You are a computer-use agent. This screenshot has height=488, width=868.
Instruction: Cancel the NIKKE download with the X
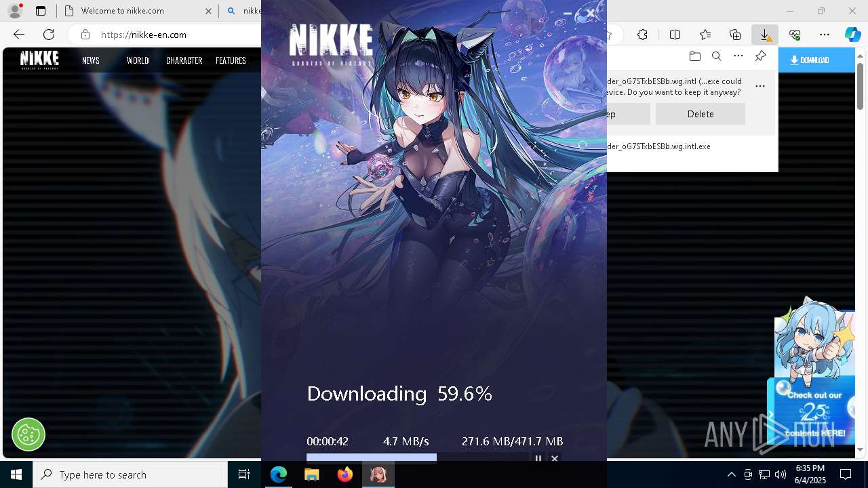555,458
